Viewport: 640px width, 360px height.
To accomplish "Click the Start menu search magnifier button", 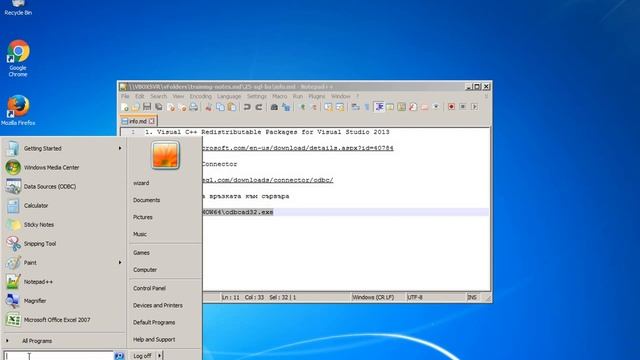I will coord(119,356).
